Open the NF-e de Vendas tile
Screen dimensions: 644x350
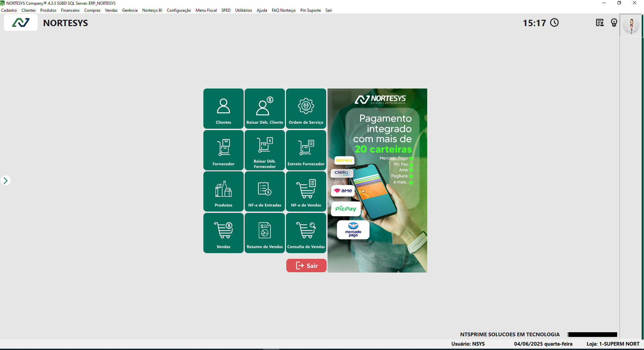click(306, 191)
